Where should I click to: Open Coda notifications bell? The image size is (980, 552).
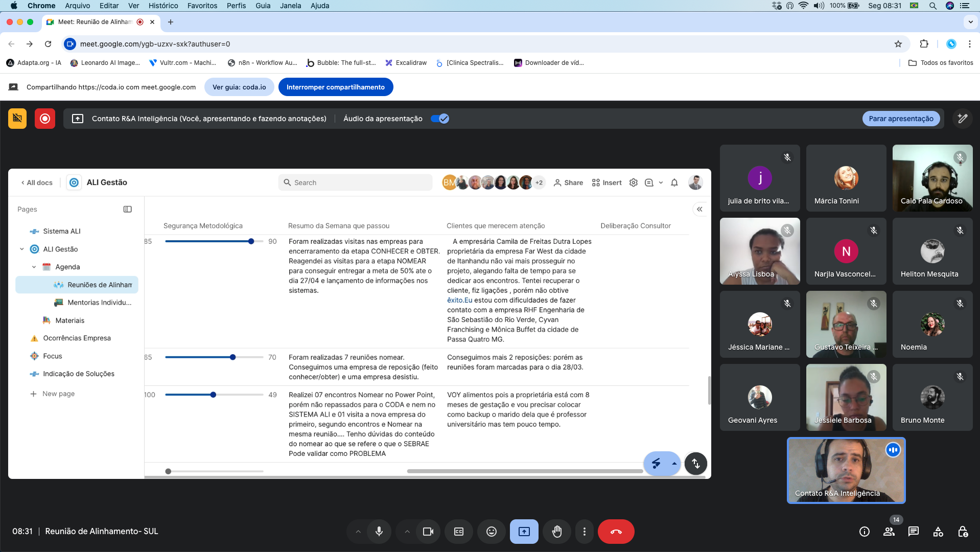(x=674, y=182)
